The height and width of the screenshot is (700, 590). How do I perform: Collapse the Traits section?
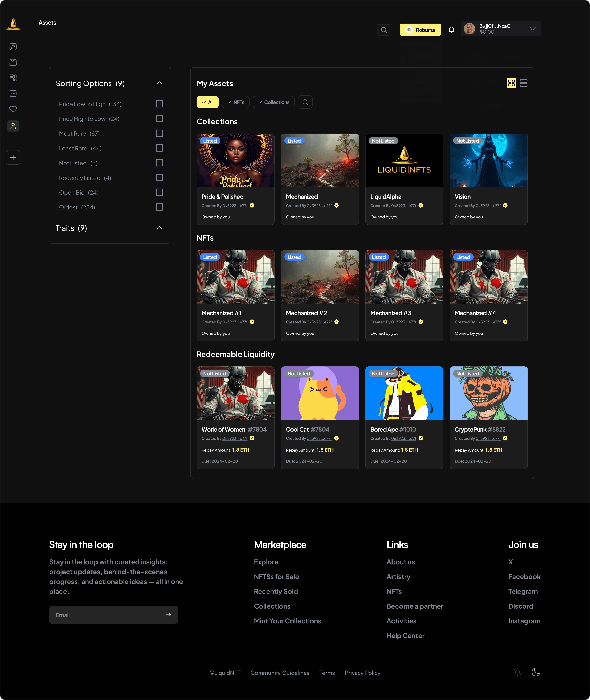(159, 228)
